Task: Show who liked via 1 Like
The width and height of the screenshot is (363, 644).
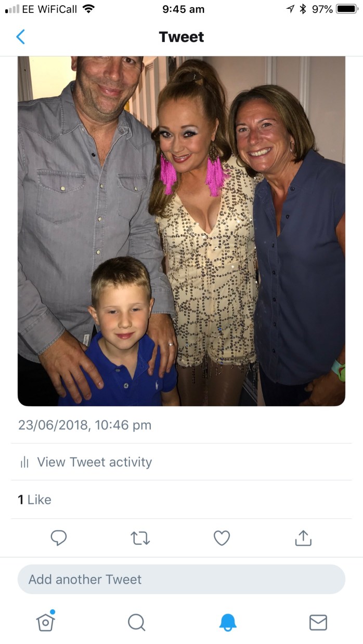Action: point(34,500)
